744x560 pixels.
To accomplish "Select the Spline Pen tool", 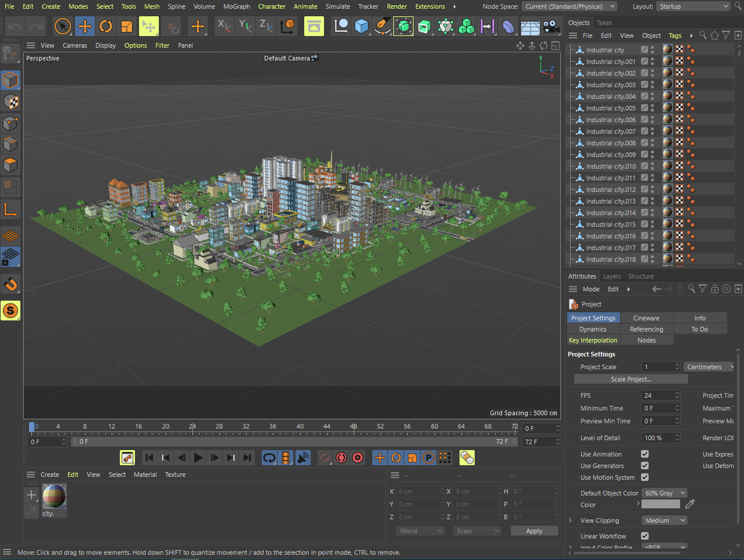I will [382, 26].
